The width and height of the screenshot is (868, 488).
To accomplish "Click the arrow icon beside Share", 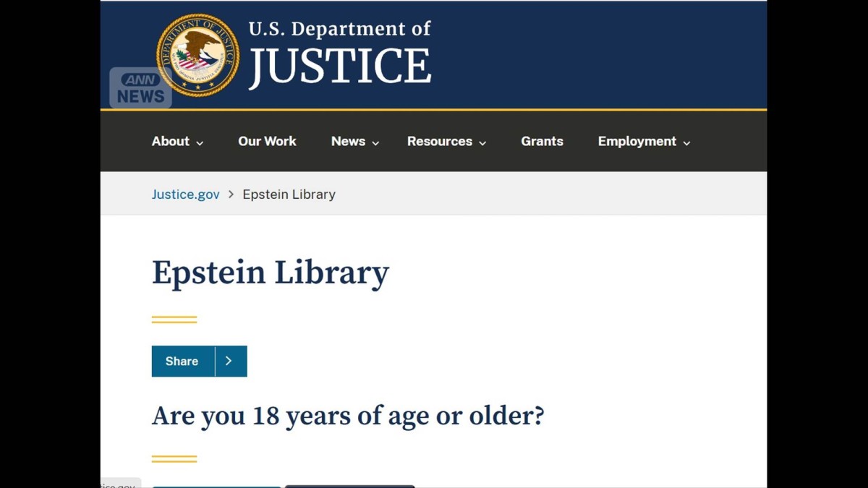I will [229, 361].
